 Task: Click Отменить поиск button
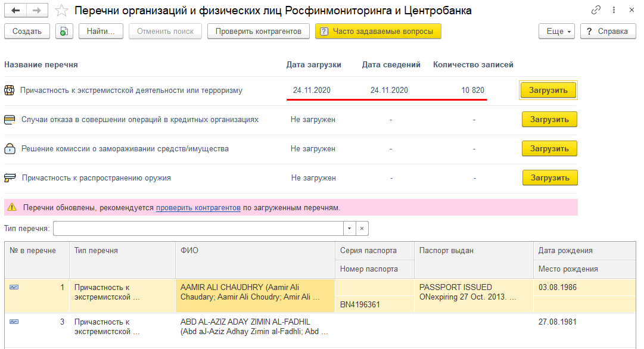tap(165, 31)
